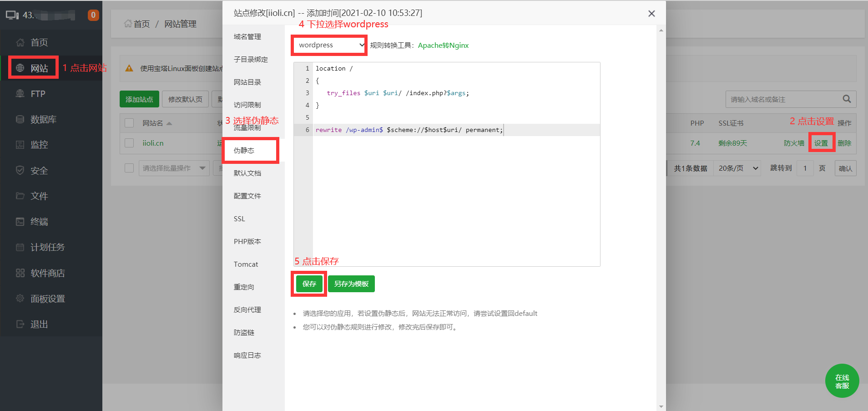The width and height of the screenshot is (868, 411).
Task: Click the monitor icon beside 监控
Action: [x=20, y=145]
